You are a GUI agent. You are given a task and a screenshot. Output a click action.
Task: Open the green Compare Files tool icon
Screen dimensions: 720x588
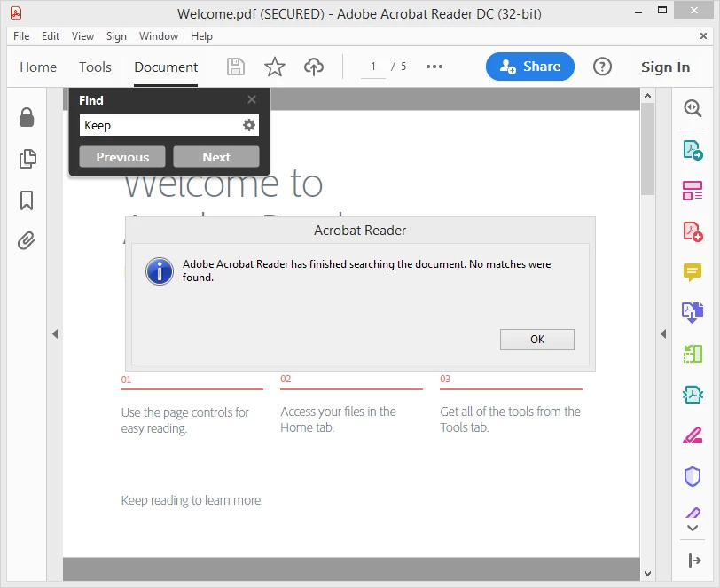coord(693,354)
